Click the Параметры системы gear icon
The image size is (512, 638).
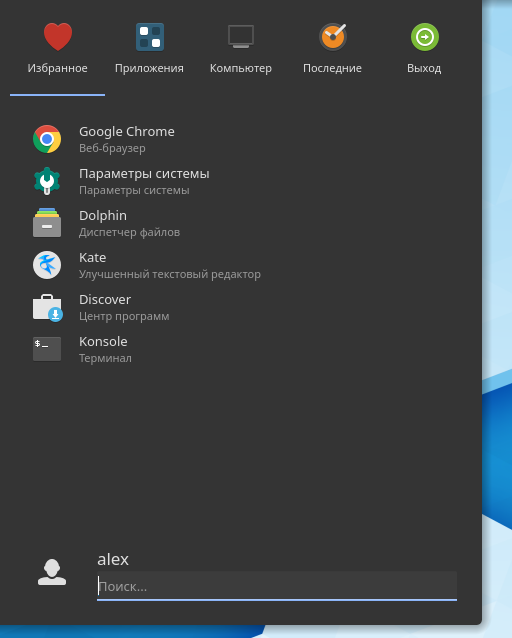click(47, 181)
